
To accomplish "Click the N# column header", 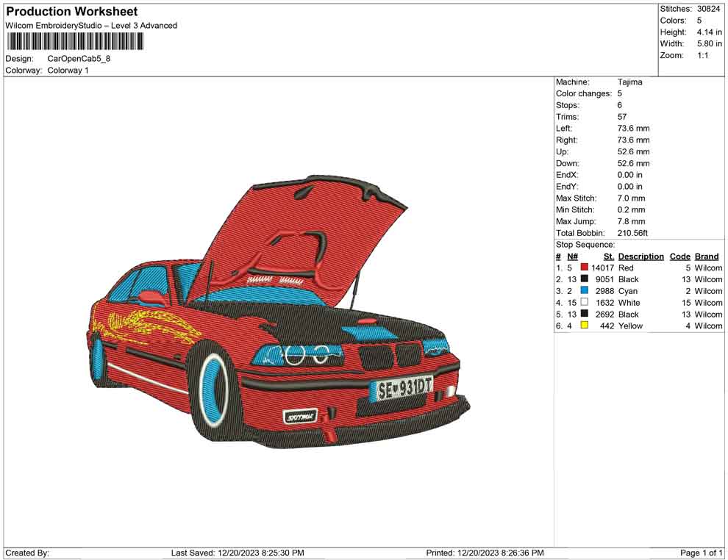I will [x=572, y=256].
